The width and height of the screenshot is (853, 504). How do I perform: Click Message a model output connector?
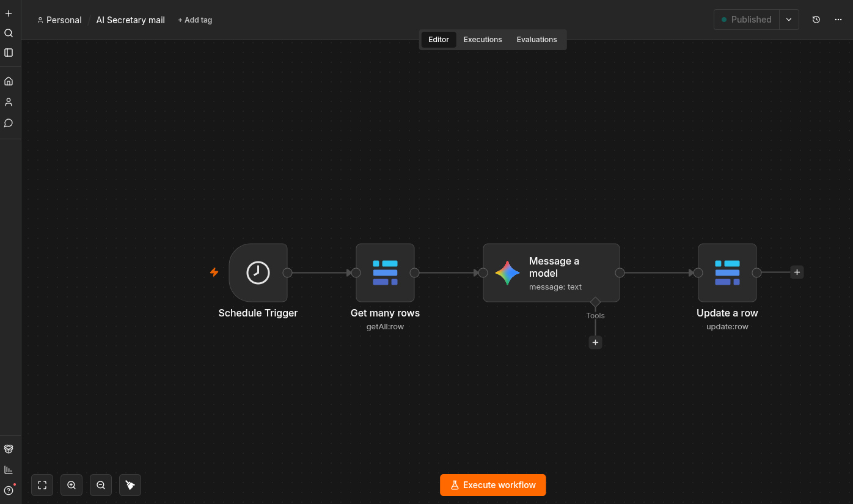coord(620,272)
